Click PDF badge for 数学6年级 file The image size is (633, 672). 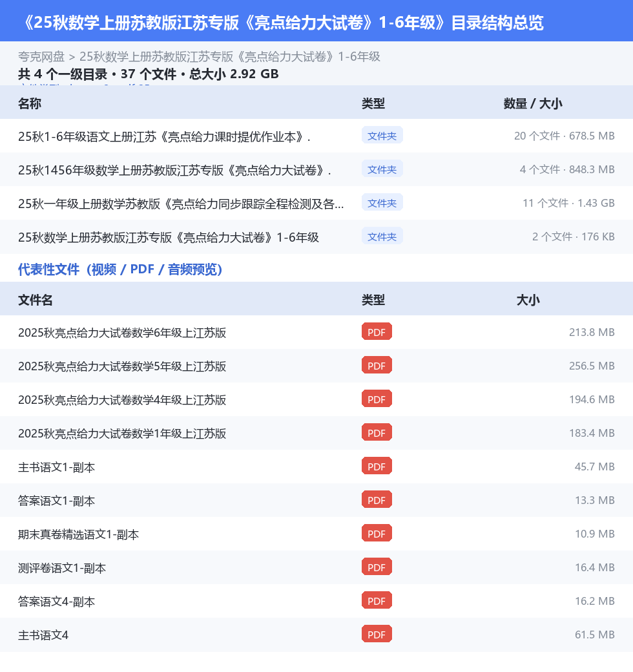tap(377, 332)
